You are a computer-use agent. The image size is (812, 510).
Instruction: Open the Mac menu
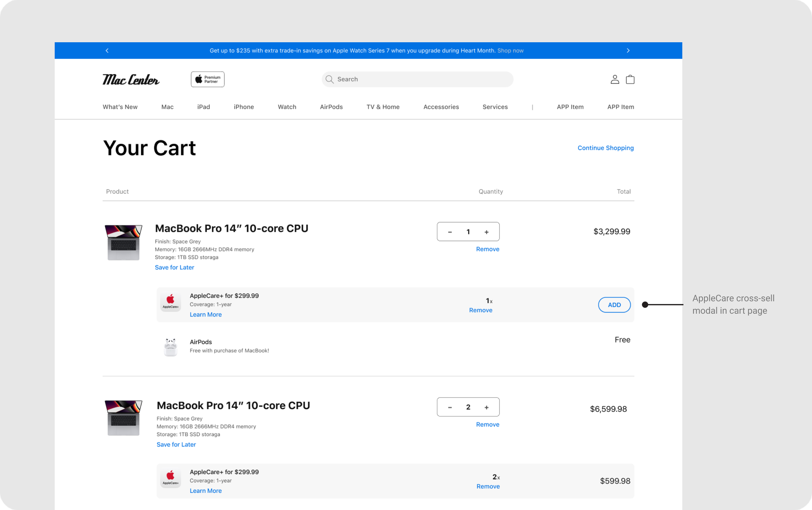tap(168, 107)
